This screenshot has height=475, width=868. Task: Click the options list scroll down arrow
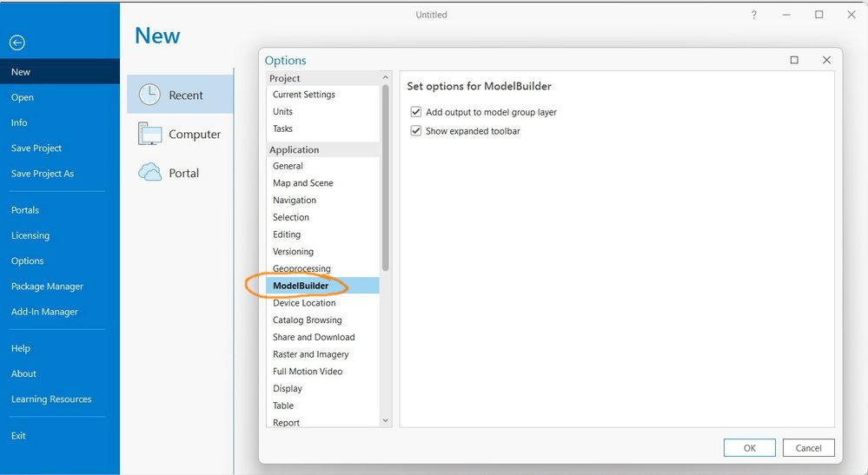click(x=385, y=421)
